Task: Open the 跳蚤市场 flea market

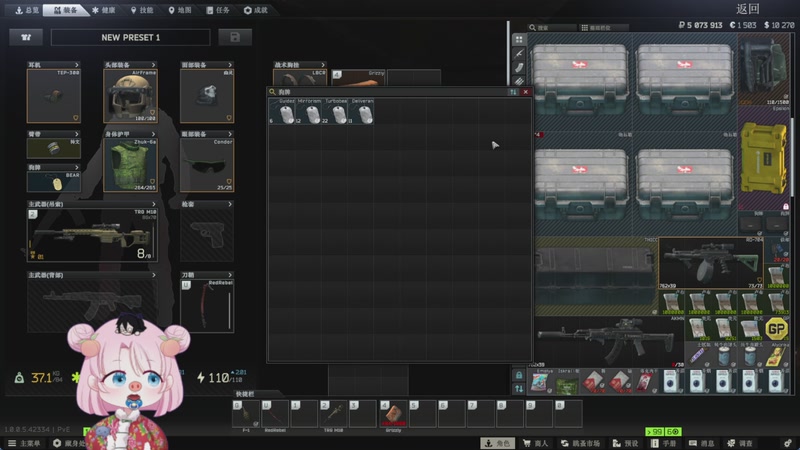Action: (x=580, y=443)
